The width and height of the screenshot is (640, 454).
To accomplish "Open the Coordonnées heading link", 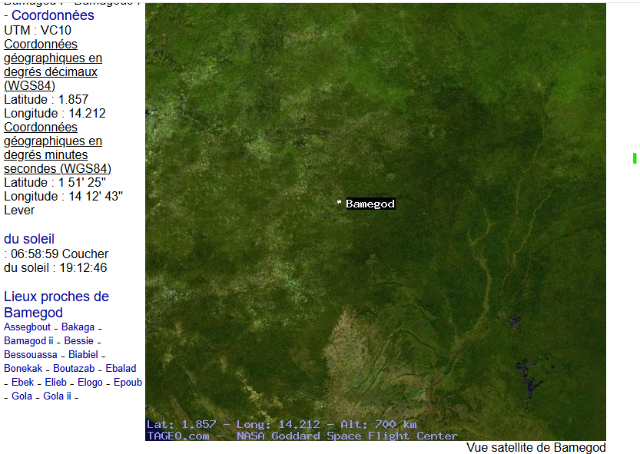I will point(53,16).
